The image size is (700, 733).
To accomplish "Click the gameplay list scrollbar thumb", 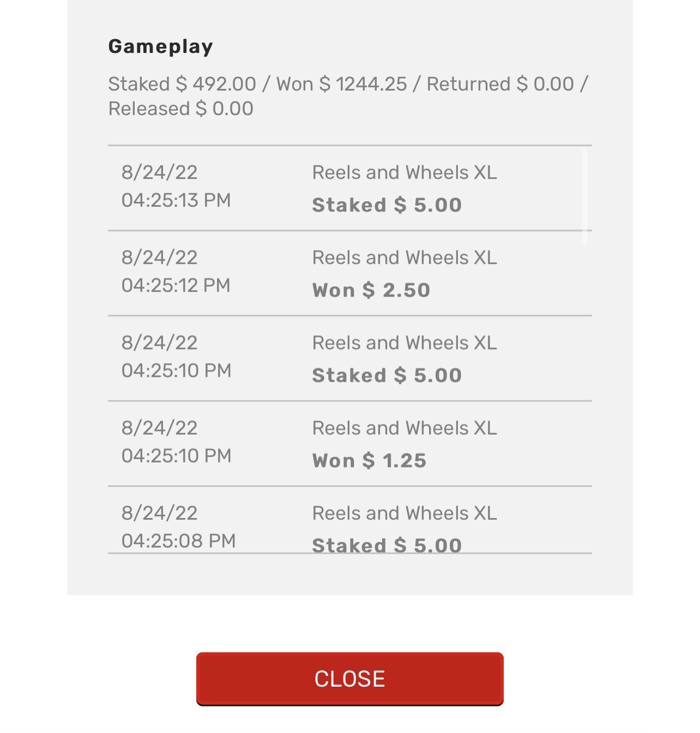I will tap(585, 196).
